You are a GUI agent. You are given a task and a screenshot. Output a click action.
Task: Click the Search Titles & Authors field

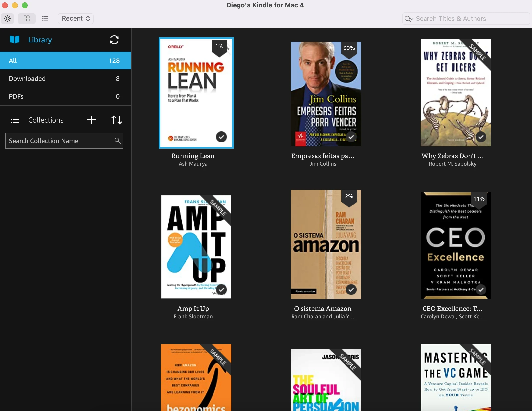[x=466, y=19]
